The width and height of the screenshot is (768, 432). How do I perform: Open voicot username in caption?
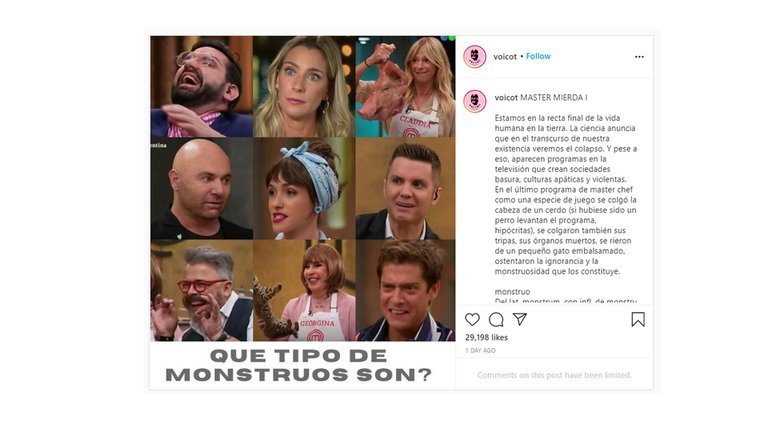coord(506,97)
